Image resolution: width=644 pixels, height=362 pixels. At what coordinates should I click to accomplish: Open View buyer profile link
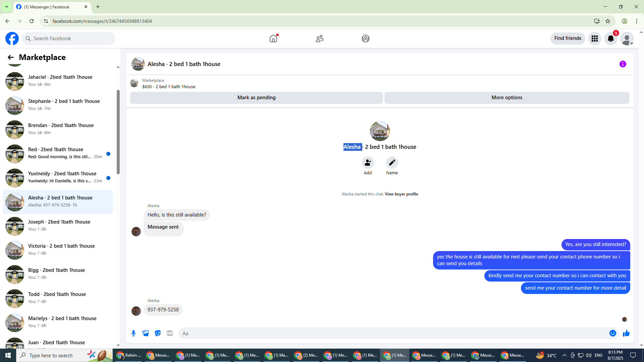tap(401, 194)
